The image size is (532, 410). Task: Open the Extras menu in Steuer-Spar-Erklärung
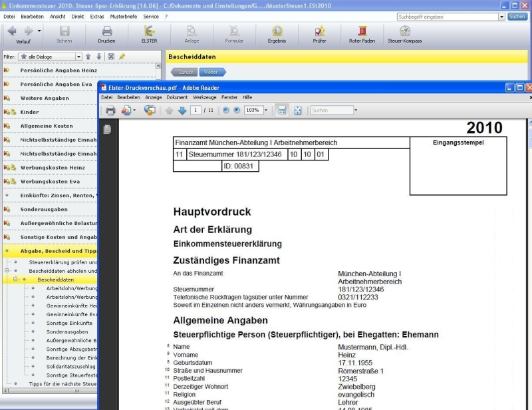click(x=97, y=16)
